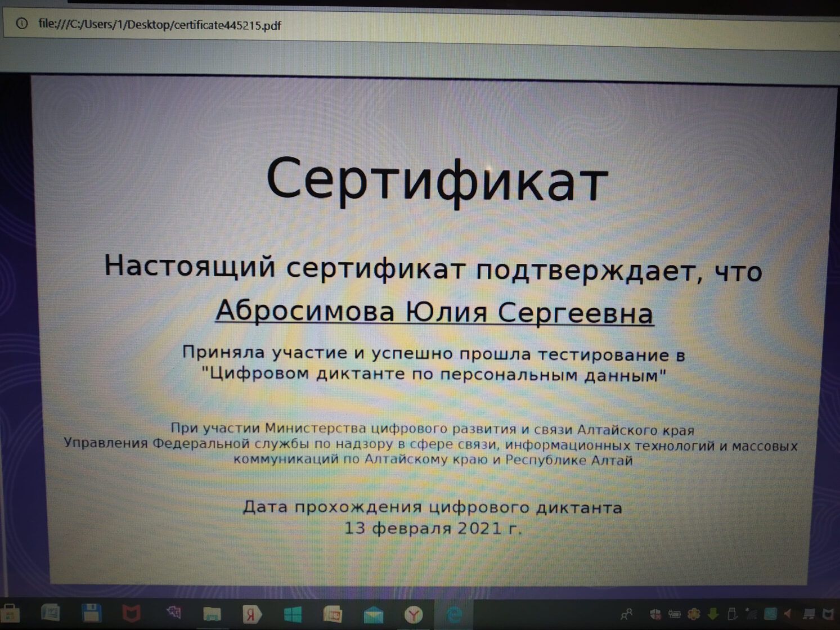Open Windows Security shield in system tray
The image size is (840, 630).
click(x=655, y=614)
